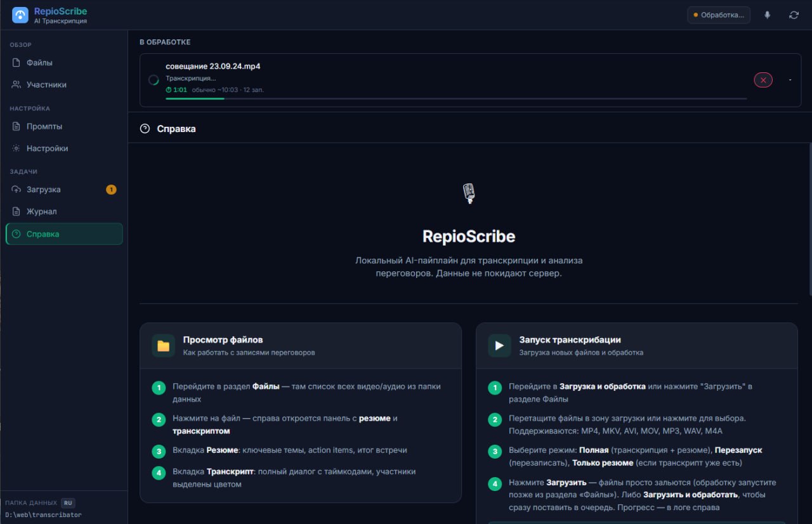
Task: Click the path D:\web\transcribator
Action: (44, 515)
